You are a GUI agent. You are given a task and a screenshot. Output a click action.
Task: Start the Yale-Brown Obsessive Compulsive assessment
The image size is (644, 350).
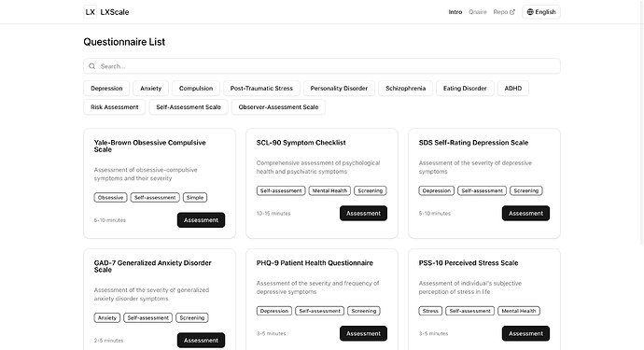pos(201,220)
